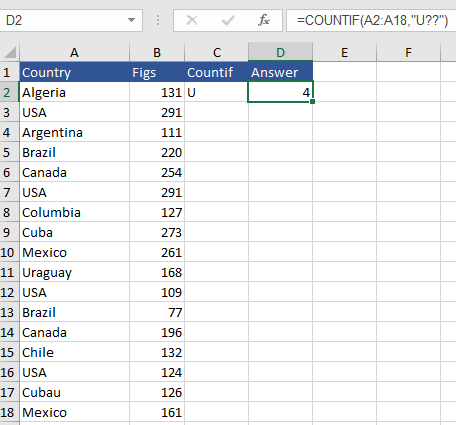The width and height of the screenshot is (456, 425).
Task: Select column F header
Action: pyautogui.click(x=408, y=52)
